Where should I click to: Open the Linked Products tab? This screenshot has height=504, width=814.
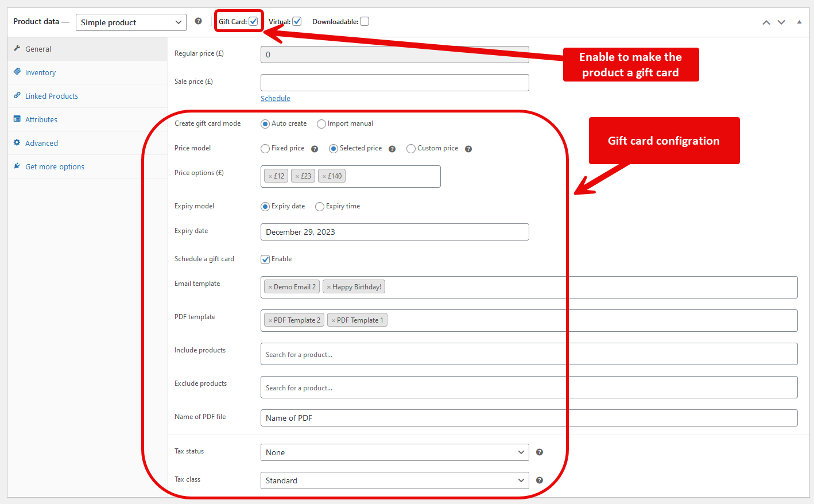tap(87, 96)
